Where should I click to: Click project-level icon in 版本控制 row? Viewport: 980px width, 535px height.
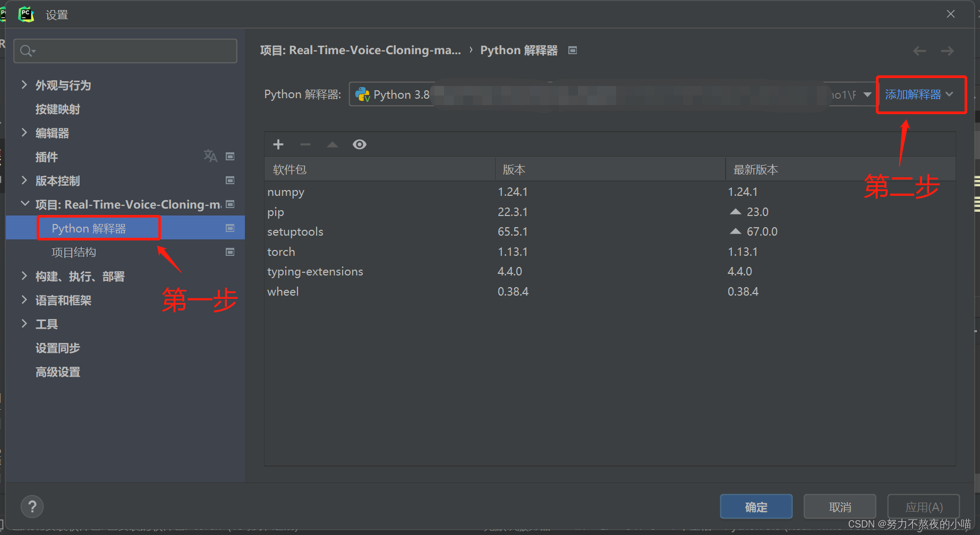pyautogui.click(x=230, y=180)
